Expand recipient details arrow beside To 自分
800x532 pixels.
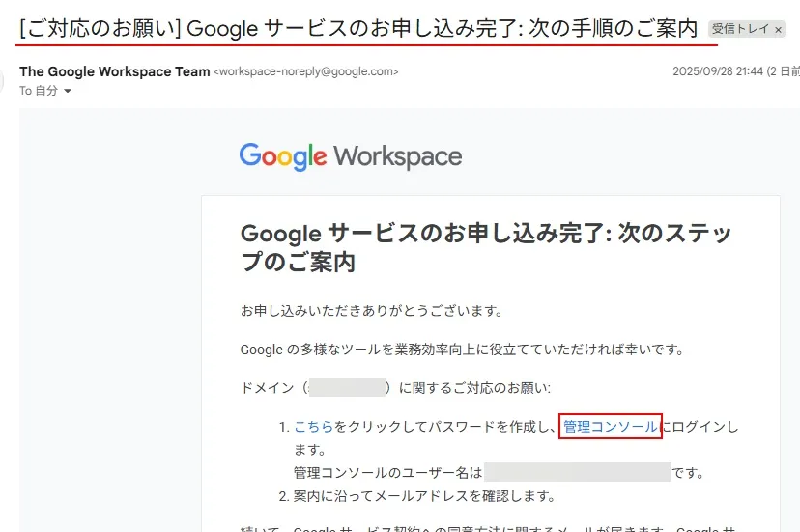pyautogui.click(x=68, y=91)
